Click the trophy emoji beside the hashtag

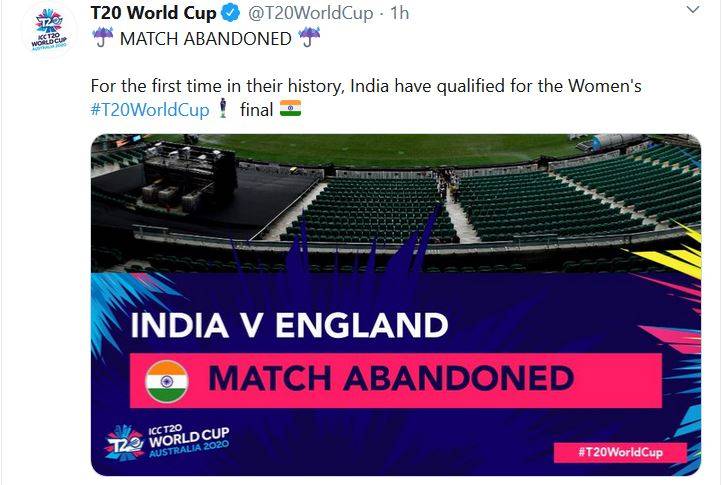tap(223, 109)
